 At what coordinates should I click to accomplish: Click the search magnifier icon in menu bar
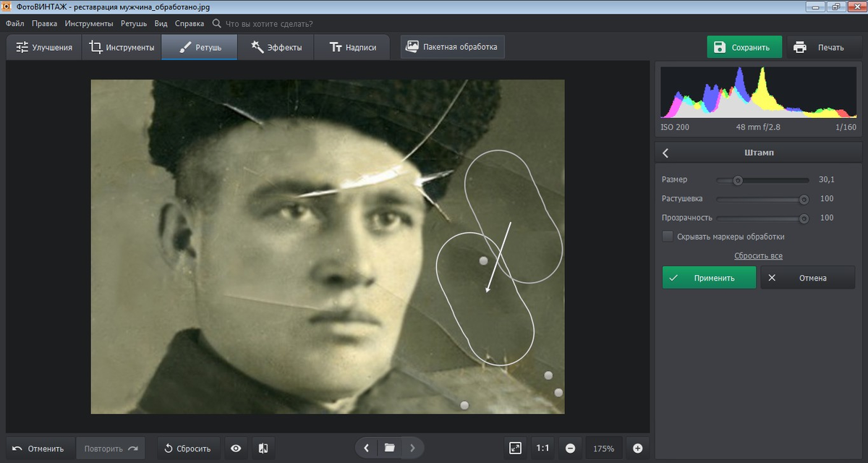click(x=216, y=23)
